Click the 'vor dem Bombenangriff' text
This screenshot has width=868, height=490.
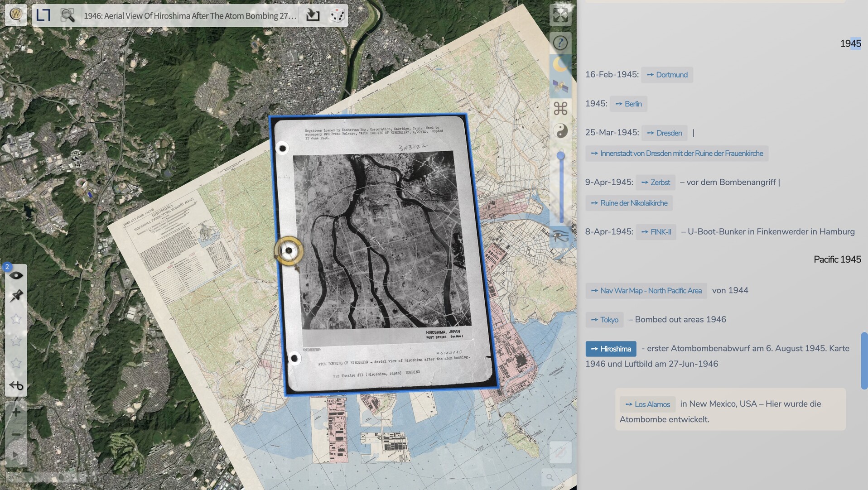[x=731, y=182]
